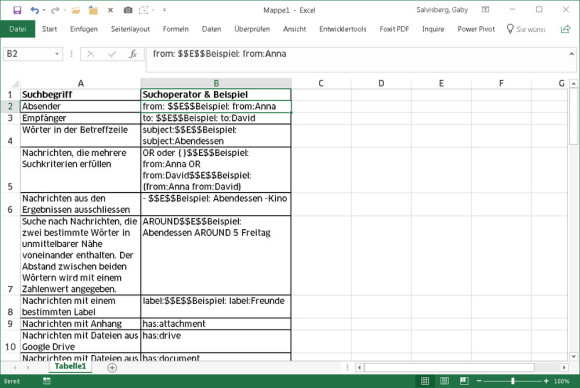Screen dimensions: 580x388
Task: Expand the formula bar with the chevron
Action: (571, 54)
